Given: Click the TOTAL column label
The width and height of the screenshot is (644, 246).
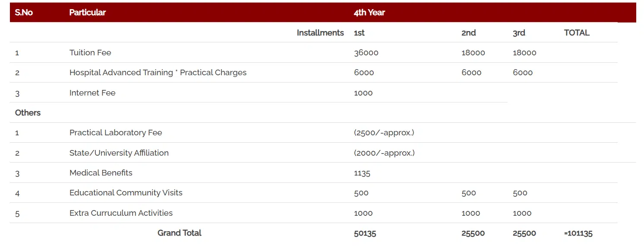Looking at the screenshot, I should click(x=577, y=32).
